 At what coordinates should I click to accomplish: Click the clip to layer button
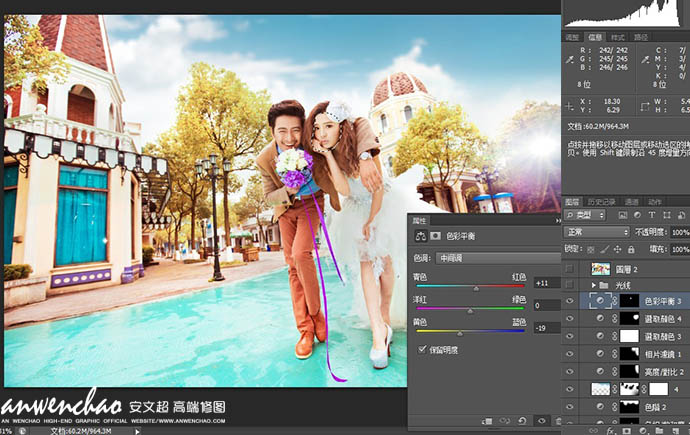(x=488, y=421)
